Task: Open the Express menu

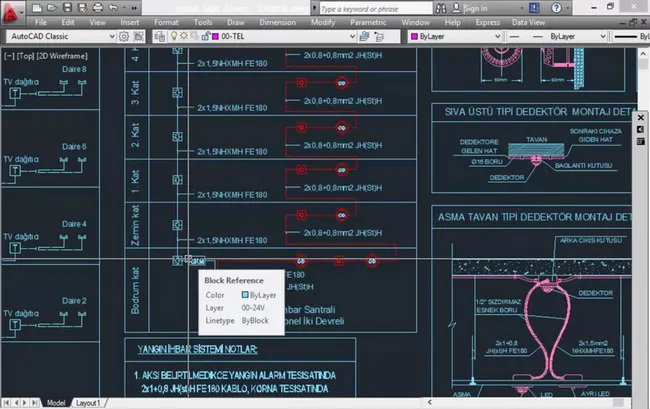Action: pyautogui.click(x=488, y=22)
